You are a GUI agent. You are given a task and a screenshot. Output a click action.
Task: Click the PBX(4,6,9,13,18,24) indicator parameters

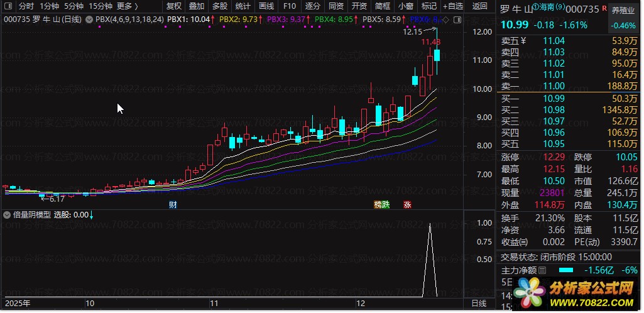pos(129,19)
